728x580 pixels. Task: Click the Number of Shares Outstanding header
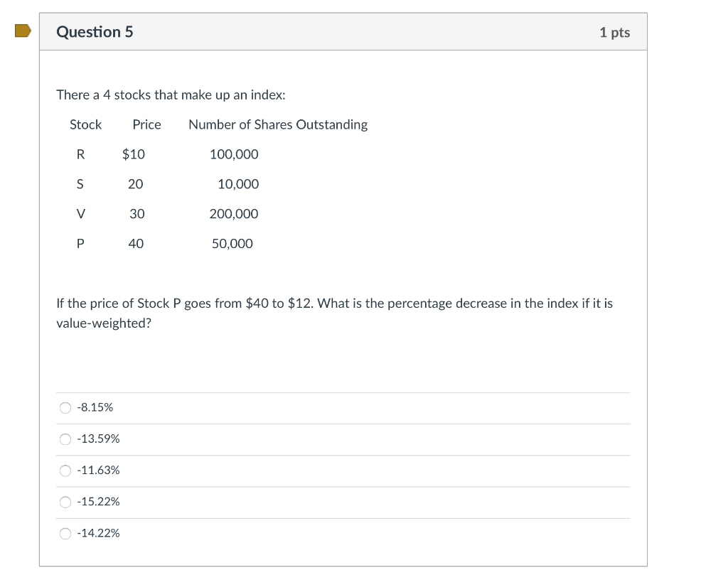tap(277, 124)
